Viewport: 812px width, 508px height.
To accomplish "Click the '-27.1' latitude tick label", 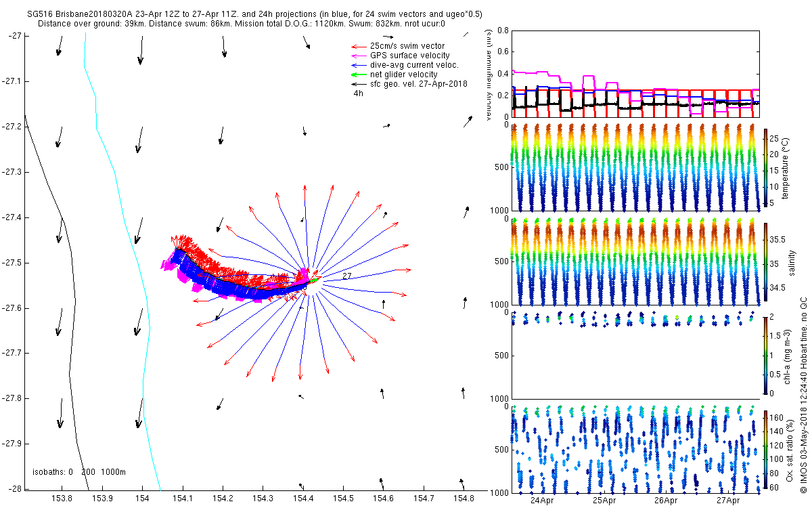I will [x=10, y=81].
